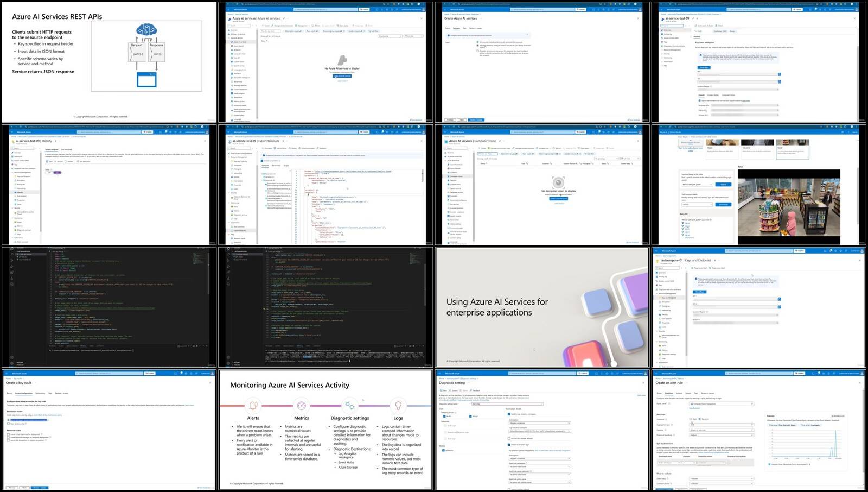
Task: Select the Static threshold radio in alert rule
Action: click(691, 419)
